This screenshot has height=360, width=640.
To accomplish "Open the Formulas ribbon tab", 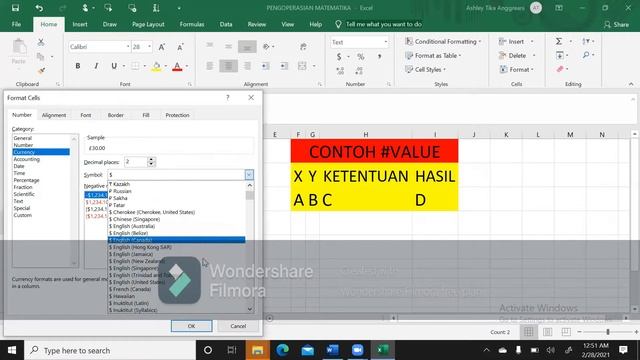I will click(x=192, y=24).
